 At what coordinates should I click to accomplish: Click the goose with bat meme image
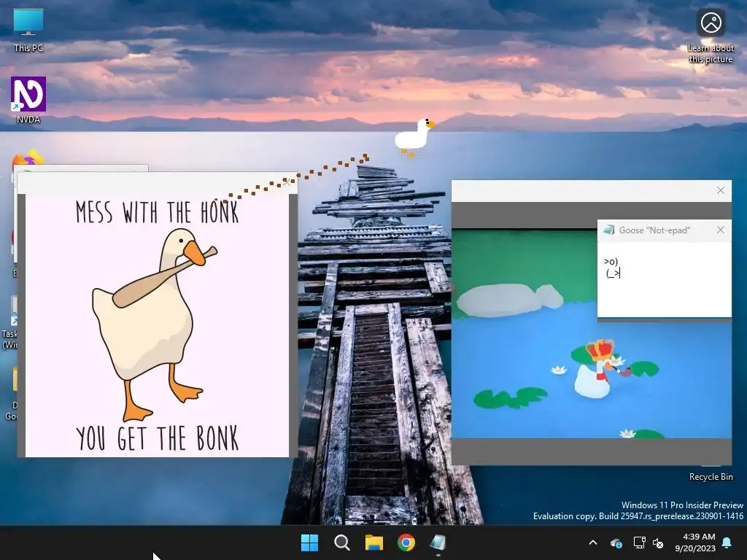click(x=158, y=326)
